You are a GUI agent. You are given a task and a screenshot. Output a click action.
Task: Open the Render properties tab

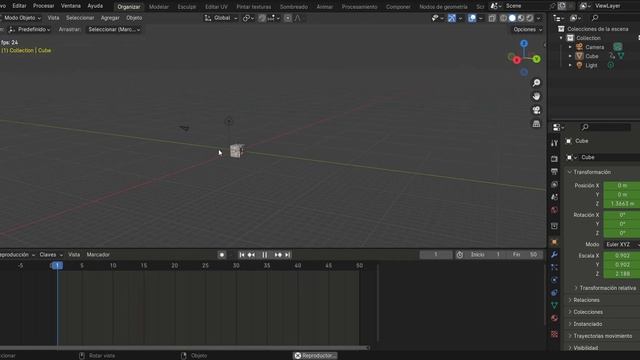click(x=554, y=159)
